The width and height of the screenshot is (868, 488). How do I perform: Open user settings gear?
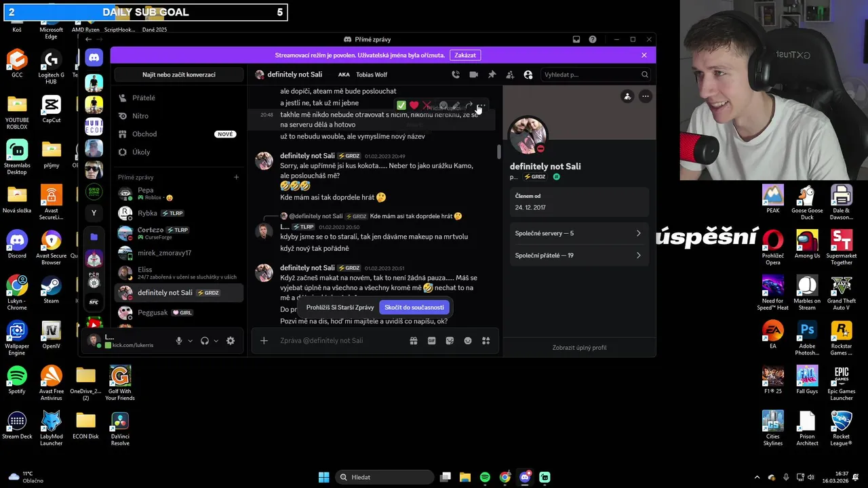231,341
